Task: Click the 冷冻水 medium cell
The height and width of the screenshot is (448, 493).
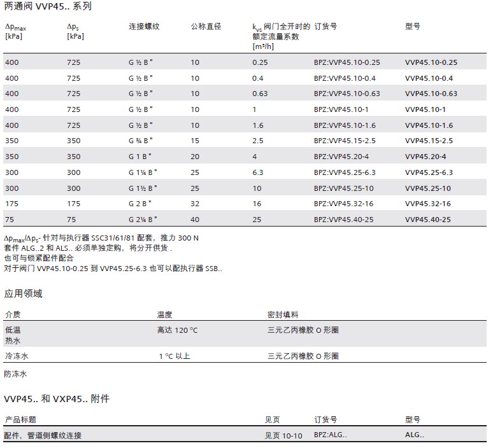Action: click(x=17, y=356)
